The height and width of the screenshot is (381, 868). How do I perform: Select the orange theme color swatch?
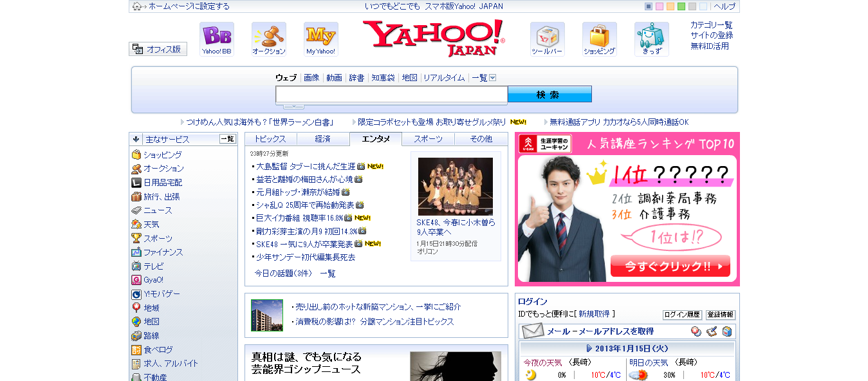(x=670, y=6)
